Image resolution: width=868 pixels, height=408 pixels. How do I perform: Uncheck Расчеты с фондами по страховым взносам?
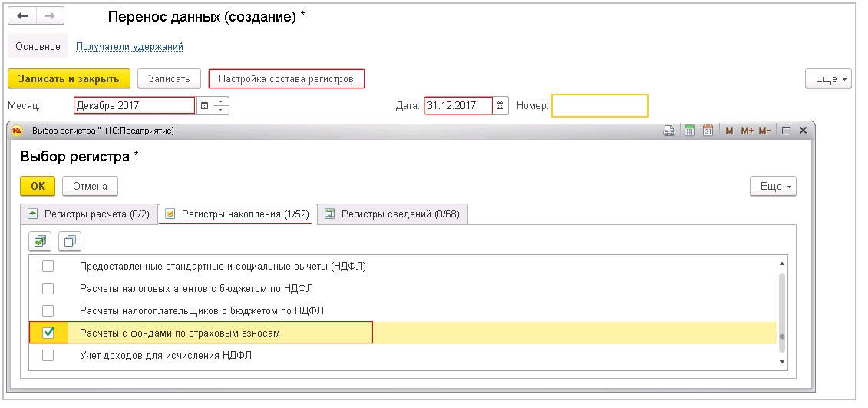48,333
